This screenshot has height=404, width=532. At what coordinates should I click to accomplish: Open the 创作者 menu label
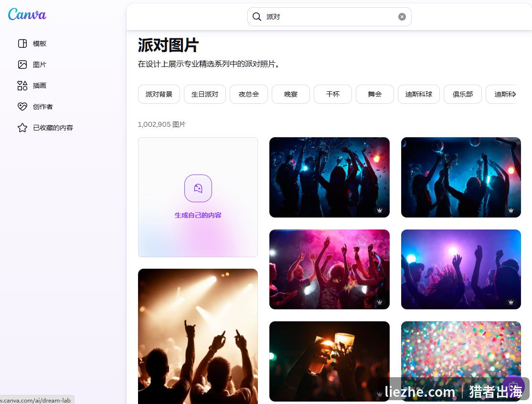point(43,107)
